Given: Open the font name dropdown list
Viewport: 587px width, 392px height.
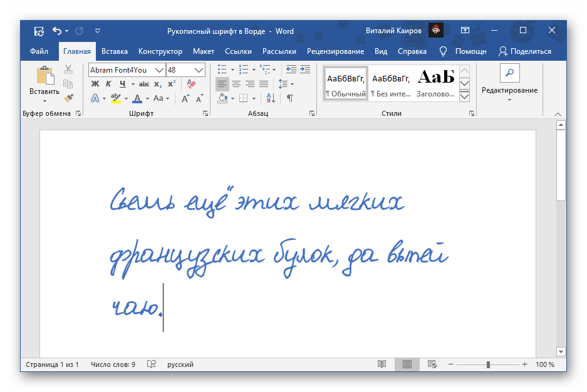Looking at the screenshot, I should point(160,70).
